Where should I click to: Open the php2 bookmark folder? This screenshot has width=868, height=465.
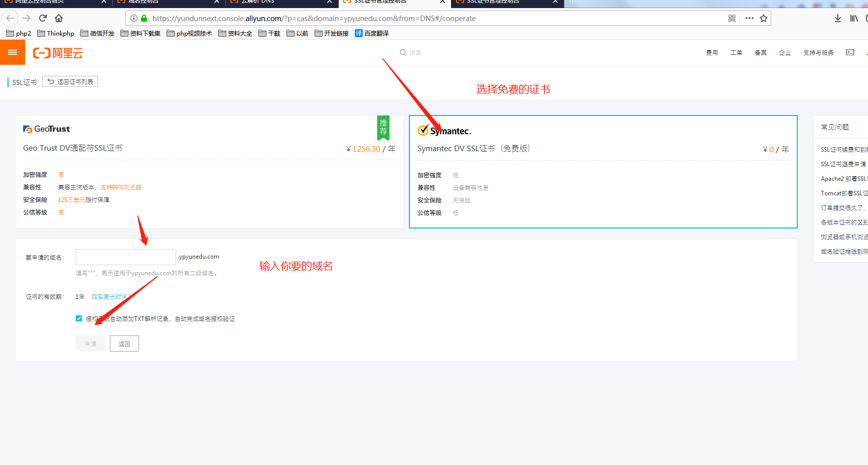pyautogui.click(x=19, y=34)
